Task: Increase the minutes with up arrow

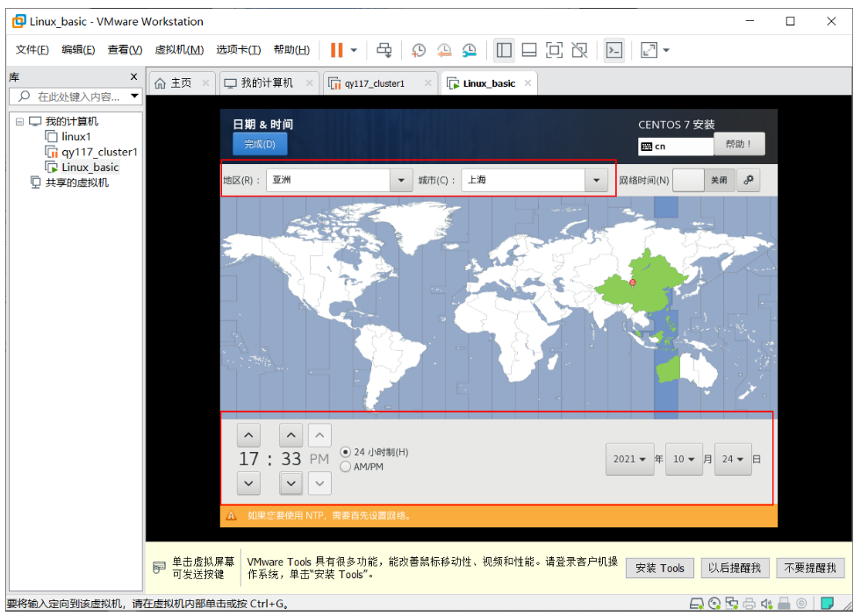Action: click(x=291, y=435)
